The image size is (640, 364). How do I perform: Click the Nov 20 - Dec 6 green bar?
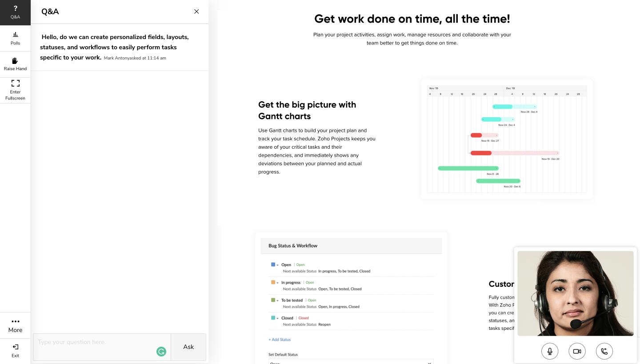(498, 181)
